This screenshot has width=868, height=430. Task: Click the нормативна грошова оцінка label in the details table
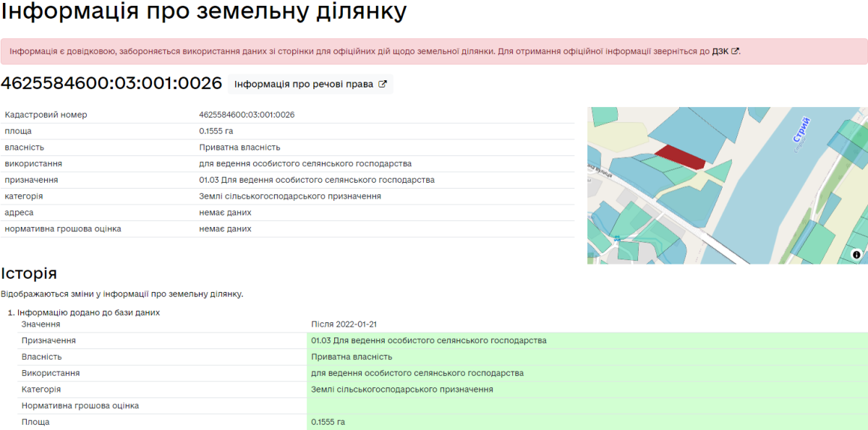(63, 228)
